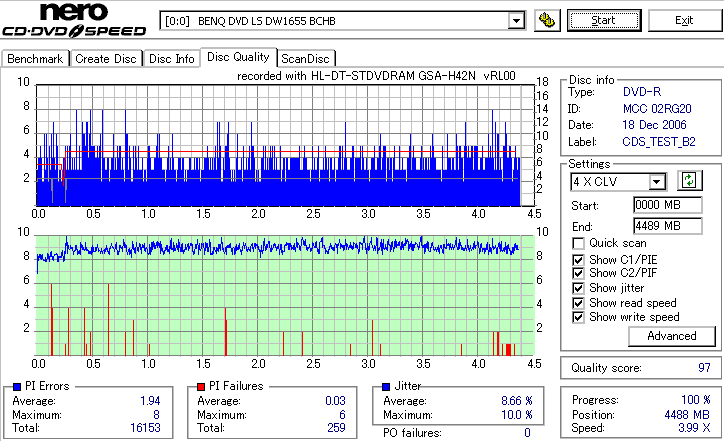The width and height of the screenshot is (724, 441).
Task: Open Advanced settings
Action: pos(671,336)
